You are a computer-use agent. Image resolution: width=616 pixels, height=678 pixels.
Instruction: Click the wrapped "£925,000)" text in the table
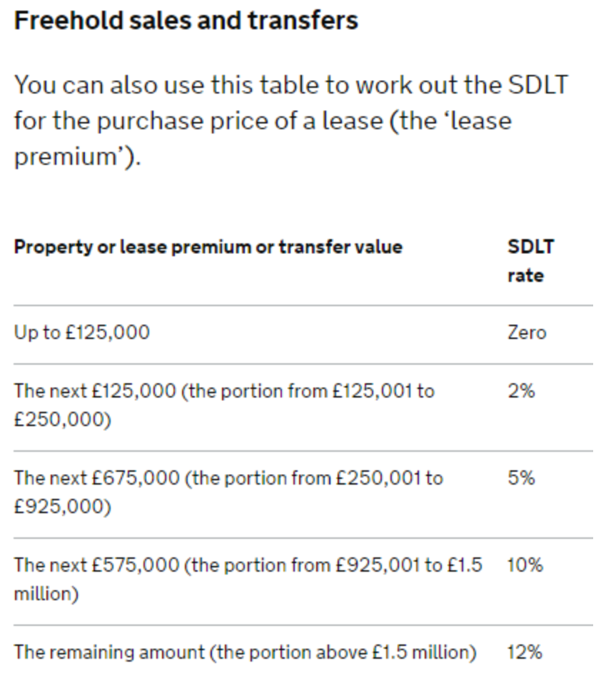click(63, 506)
